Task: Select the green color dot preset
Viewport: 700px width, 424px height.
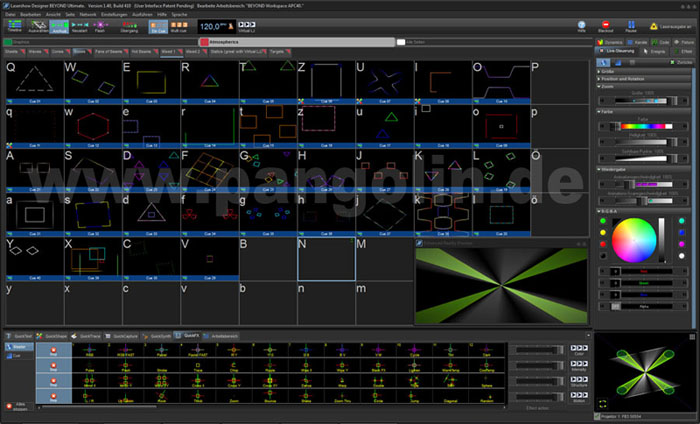Action: point(603,221)
